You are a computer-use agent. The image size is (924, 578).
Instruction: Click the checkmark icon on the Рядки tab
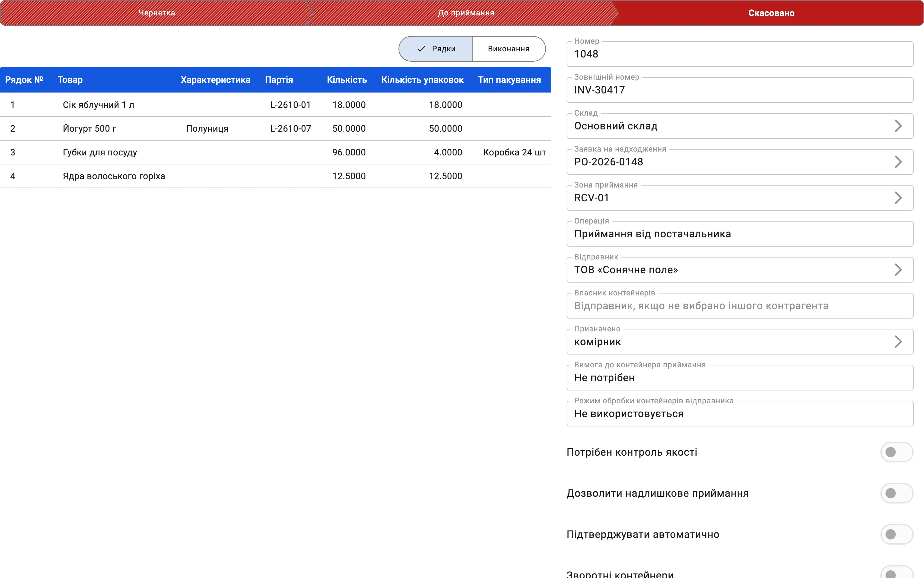pos(421,49)
